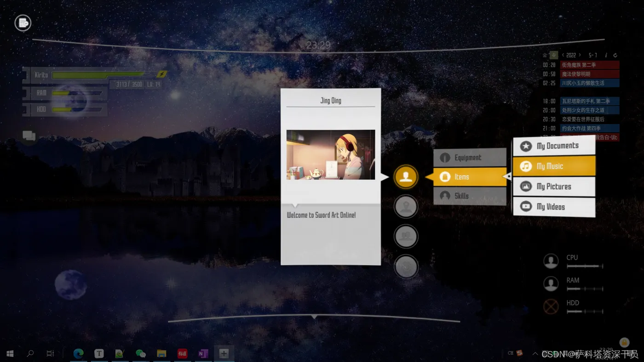
Task: Select the highlighted green weekday tab in schedule
Action: [x=554, y=55]
